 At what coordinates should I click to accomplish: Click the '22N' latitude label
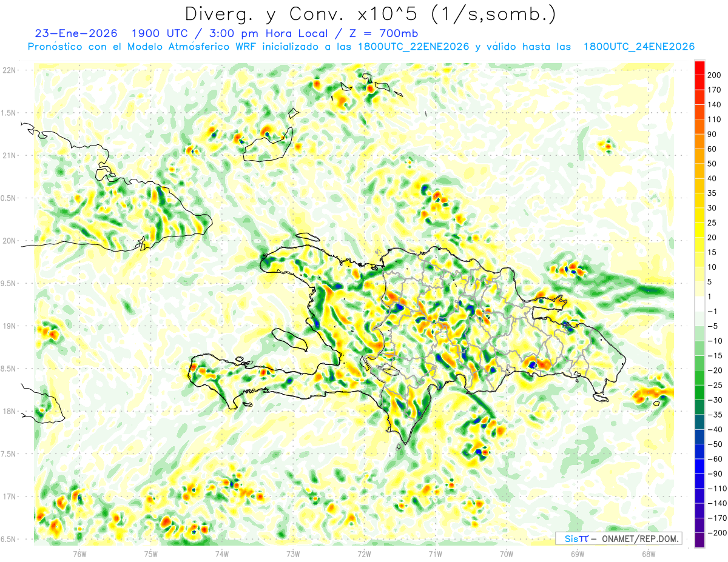(x=8, y=70)
